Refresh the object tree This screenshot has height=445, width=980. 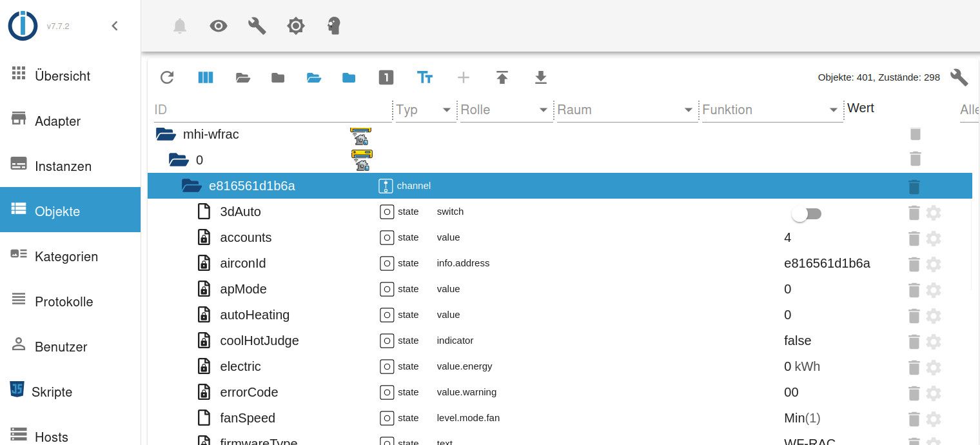167,77
